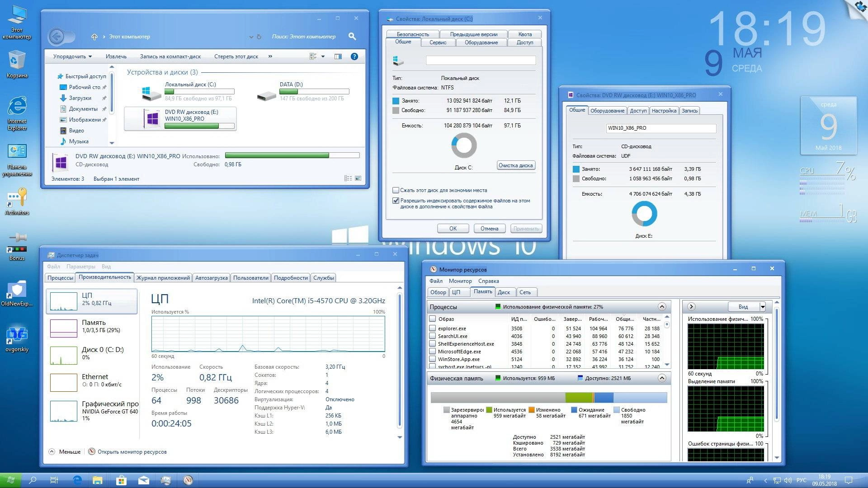Image resolution: width=868 pixels, height=488 pixels.
Task: Enable 'Сжать этот диск для экономии места' checkbox
Action: pos(396,190)
